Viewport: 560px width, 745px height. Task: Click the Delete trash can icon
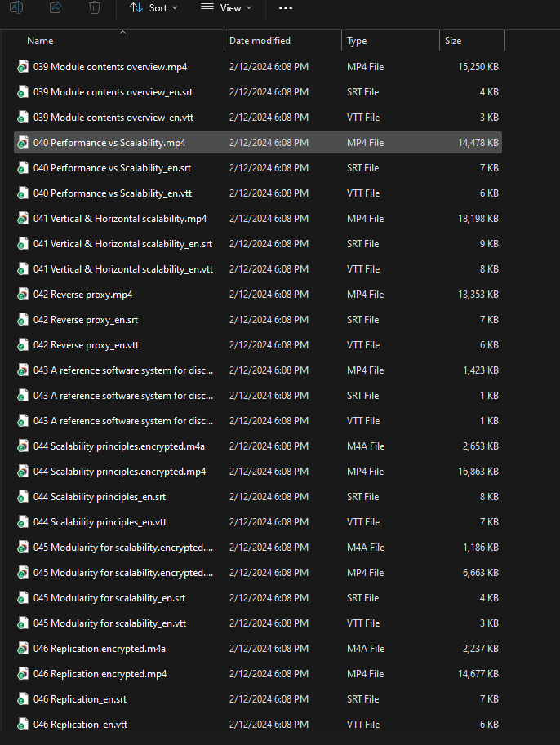[x=95, y=7]
